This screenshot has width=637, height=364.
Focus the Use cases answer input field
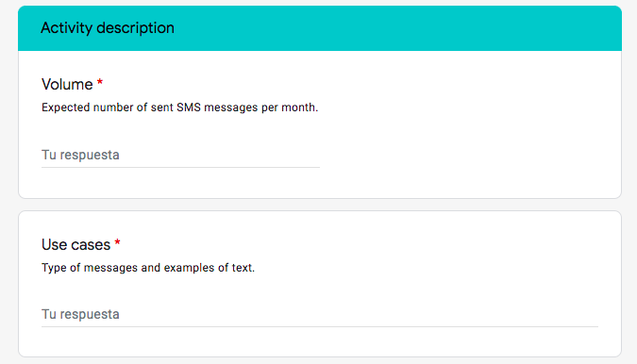[x=320, y=315]
